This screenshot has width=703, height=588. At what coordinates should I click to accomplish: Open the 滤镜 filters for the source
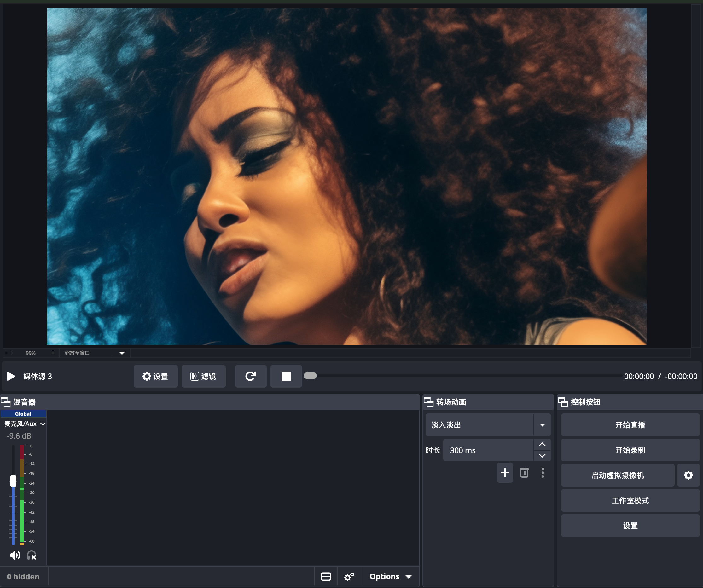pos(203,376)
